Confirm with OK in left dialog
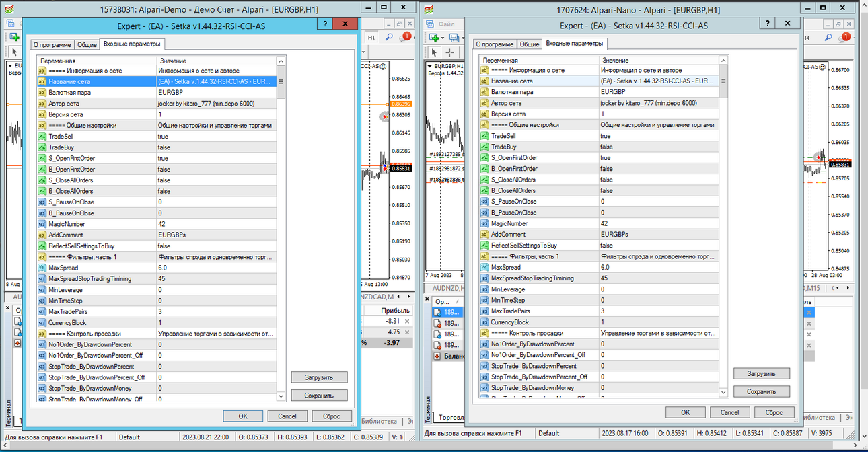Viewport: 868px width, 452px height. (243, 416)
